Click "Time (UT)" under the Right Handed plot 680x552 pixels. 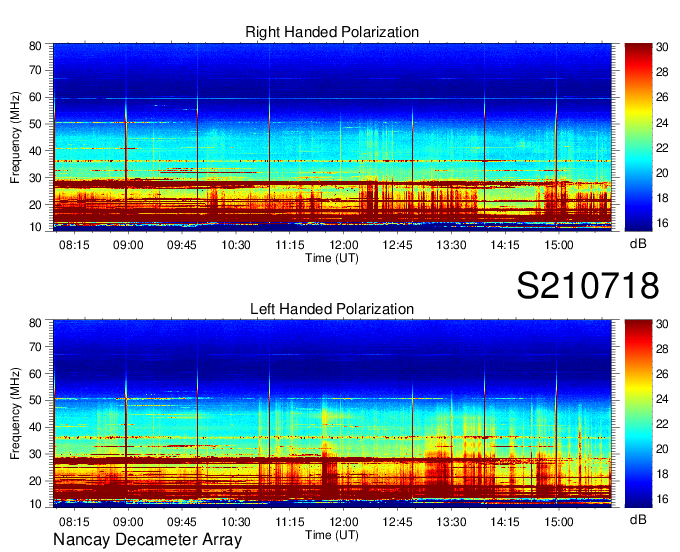332,258
